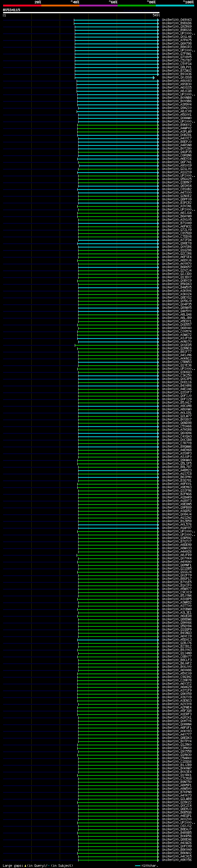Select hit UniRef100_B1J2B9

pyautogui.click(x=176, y=765)
